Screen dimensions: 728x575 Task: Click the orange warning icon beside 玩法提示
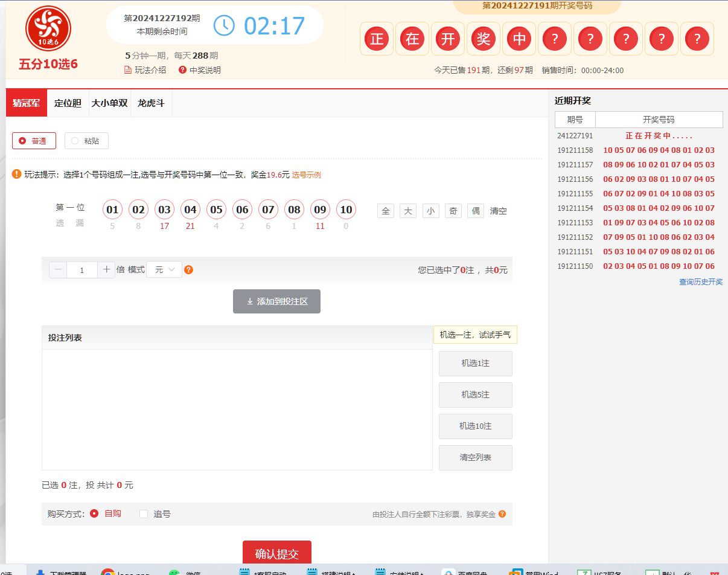(16, 174)
